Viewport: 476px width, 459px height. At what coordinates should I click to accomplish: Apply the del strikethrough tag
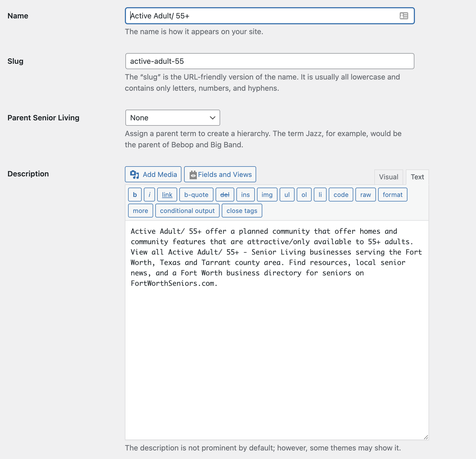coord(225,195)
